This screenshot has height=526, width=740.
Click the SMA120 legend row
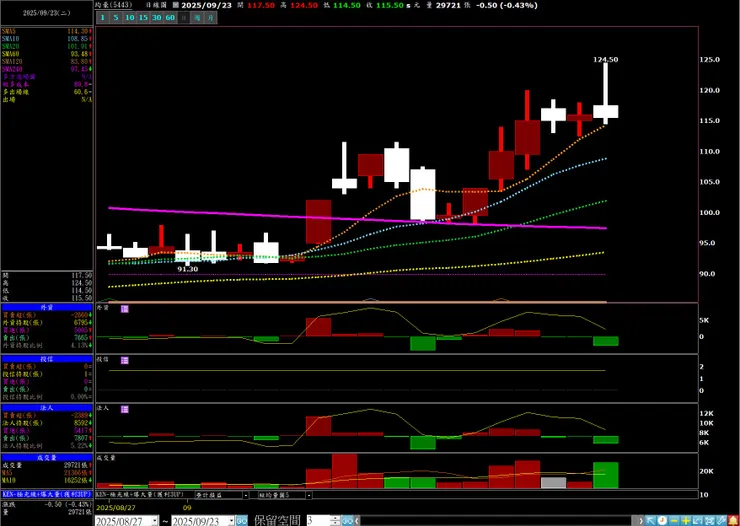coord(47,61)
